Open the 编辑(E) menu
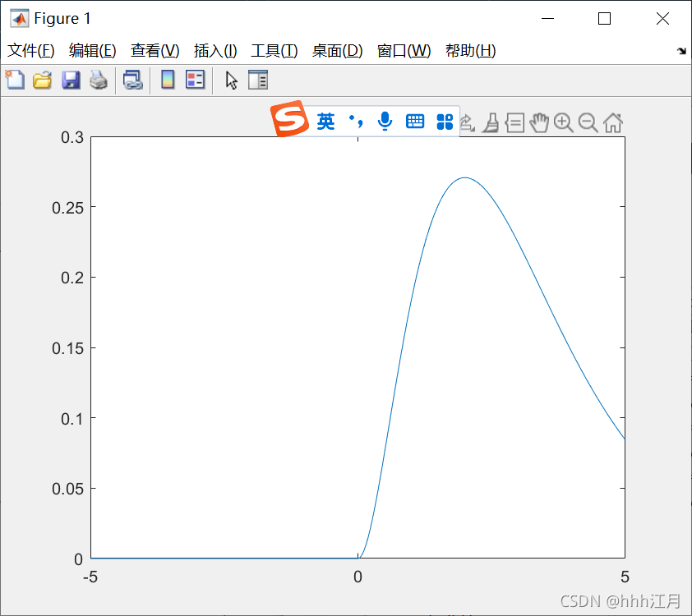This screenshot has height=616, width=692. [x=93, y=51]
